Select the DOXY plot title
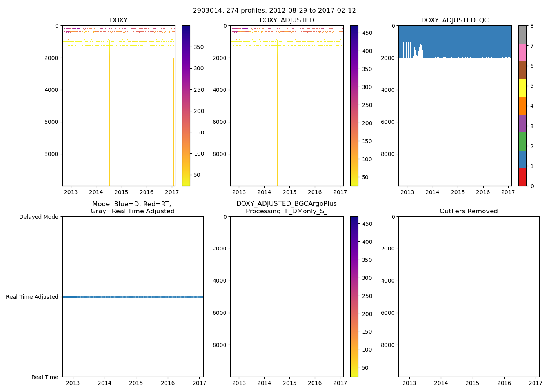 [118, 20]
